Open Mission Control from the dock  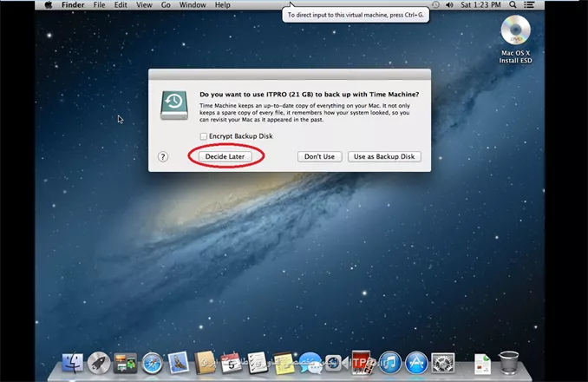[125, 363]
